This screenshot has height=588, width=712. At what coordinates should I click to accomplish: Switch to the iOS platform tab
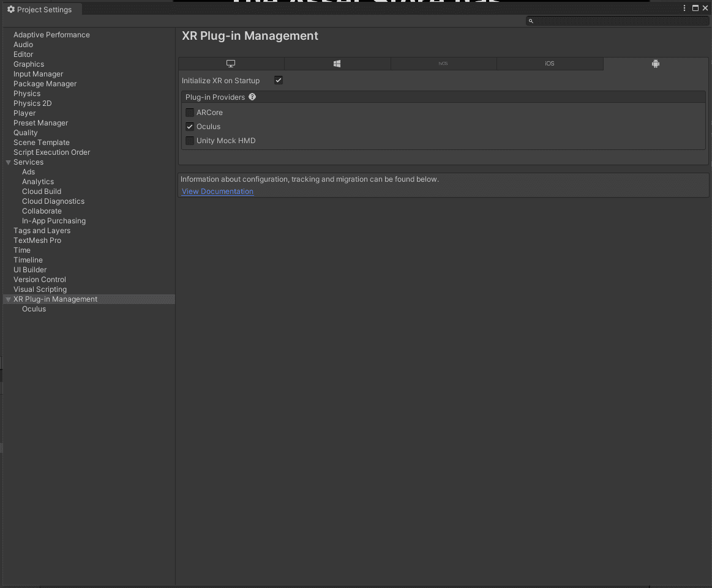click(549, 64)
